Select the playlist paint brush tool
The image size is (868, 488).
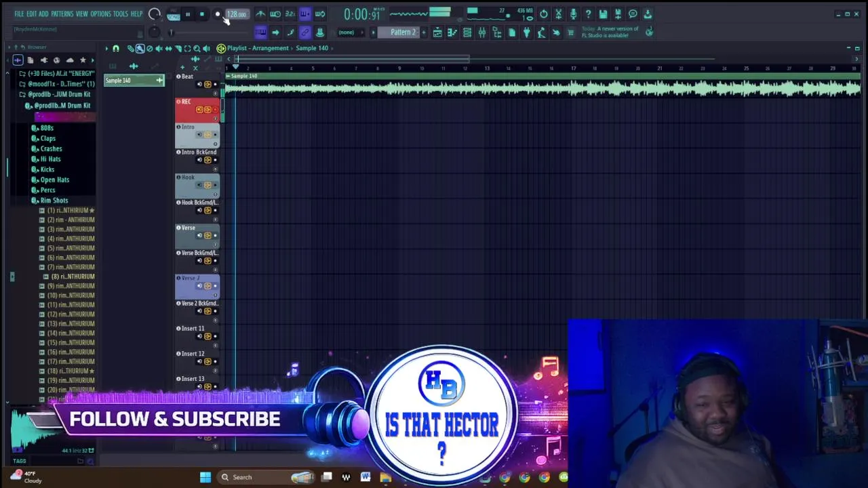click(x=140, y=48)
